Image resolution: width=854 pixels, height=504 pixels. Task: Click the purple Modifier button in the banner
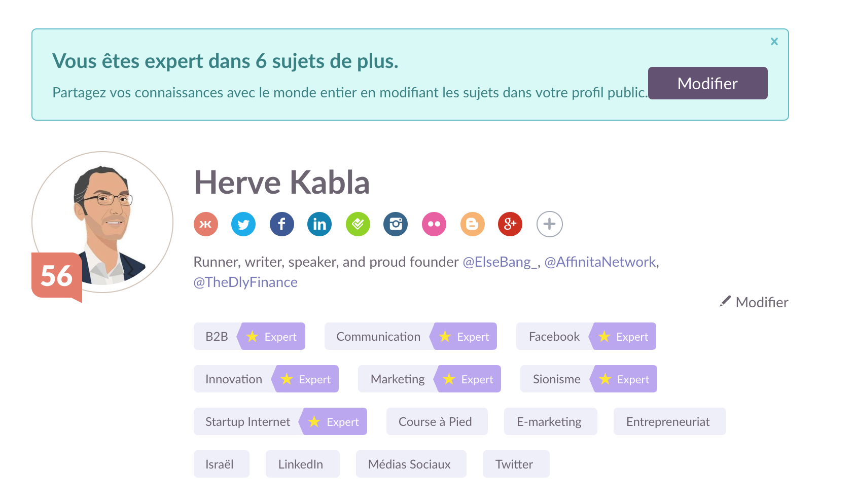pyautogui.click(x=708, y=83)
